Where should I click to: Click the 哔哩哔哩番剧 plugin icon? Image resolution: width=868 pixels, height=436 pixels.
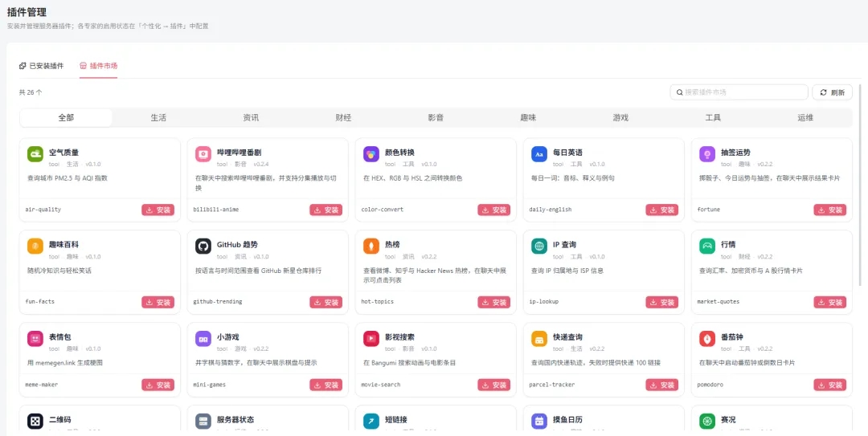click(203, 154)
